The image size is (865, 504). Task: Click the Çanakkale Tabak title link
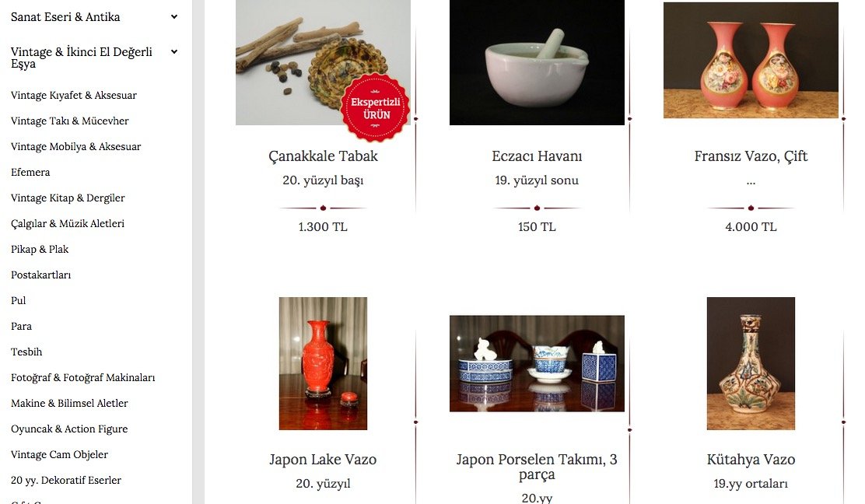pos(324,156)
